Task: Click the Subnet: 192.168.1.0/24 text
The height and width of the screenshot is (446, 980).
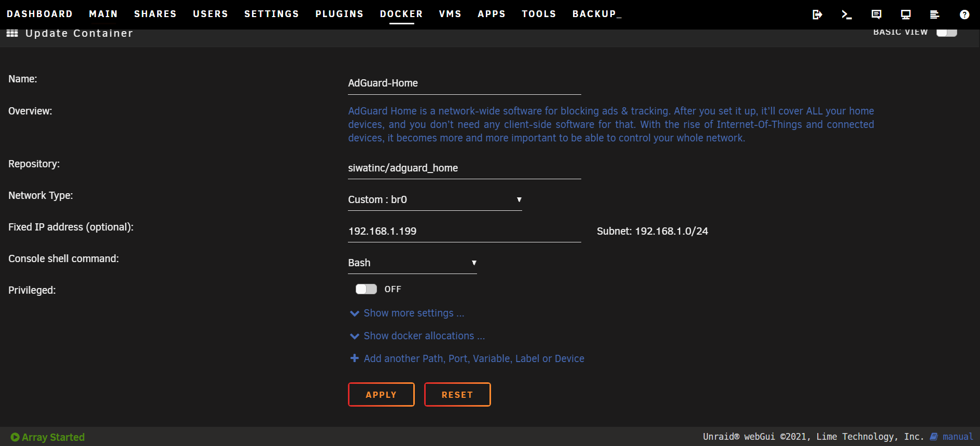Action: 652,232
